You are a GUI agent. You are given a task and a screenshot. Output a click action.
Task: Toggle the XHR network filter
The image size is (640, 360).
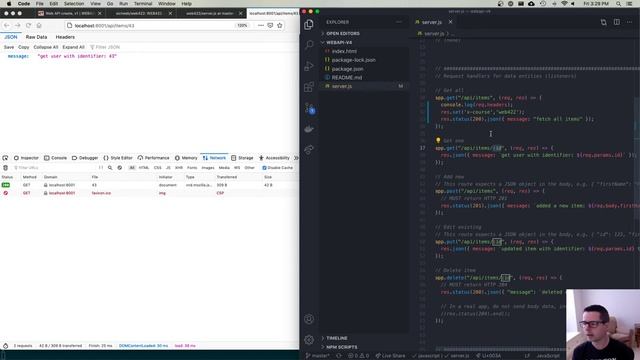point(179,168)
